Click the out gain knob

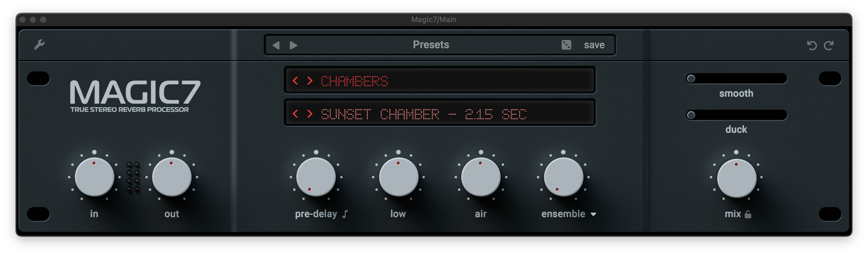tap(172, 177)
